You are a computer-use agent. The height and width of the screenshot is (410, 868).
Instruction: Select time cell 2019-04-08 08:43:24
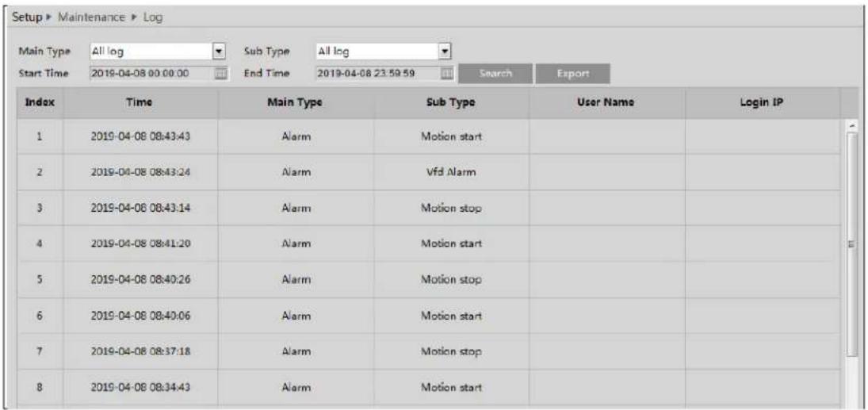click(140, 172)
